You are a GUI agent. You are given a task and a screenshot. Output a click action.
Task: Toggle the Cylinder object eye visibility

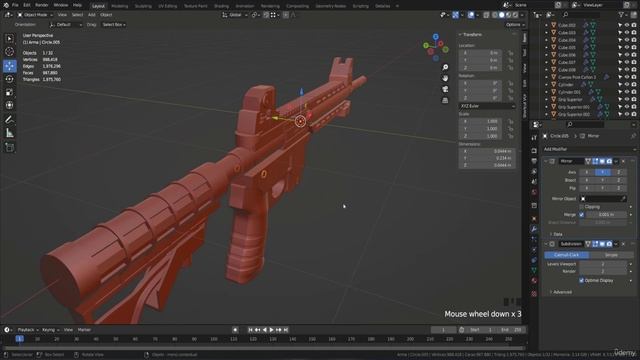[627, 84]
